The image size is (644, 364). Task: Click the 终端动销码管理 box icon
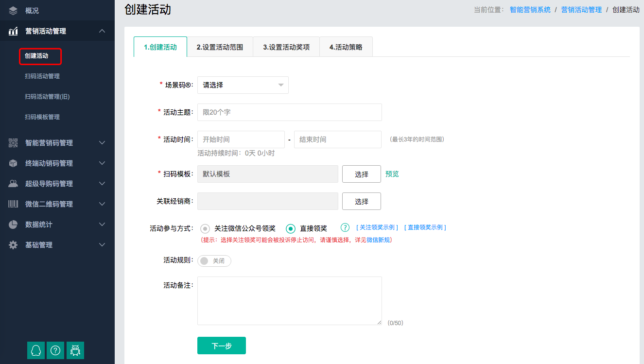coord(13,163)
